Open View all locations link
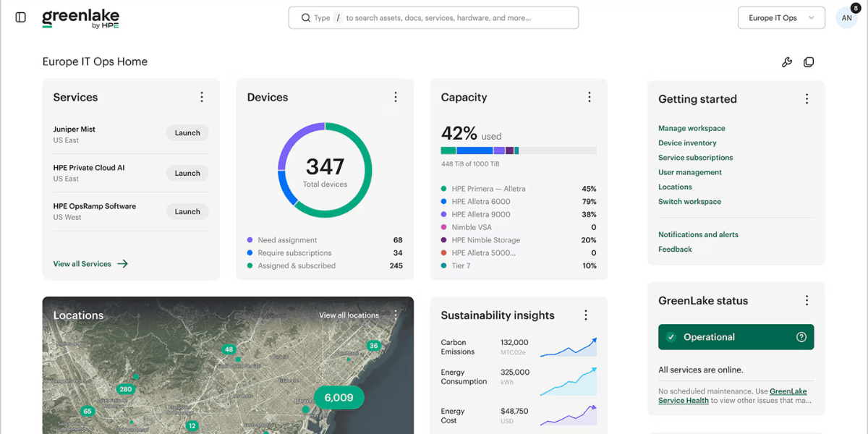 click(x=349, y=315)
